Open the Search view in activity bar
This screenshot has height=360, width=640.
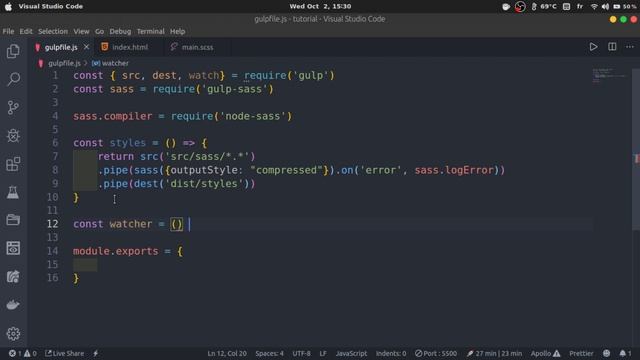click(x=13, y=79)
